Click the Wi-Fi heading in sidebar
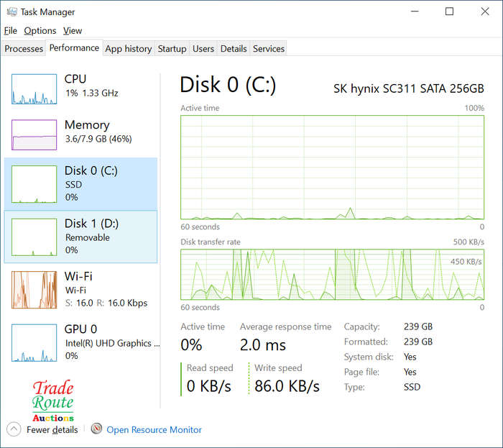This screenshot has width=503, height=448. click(78, 276)
